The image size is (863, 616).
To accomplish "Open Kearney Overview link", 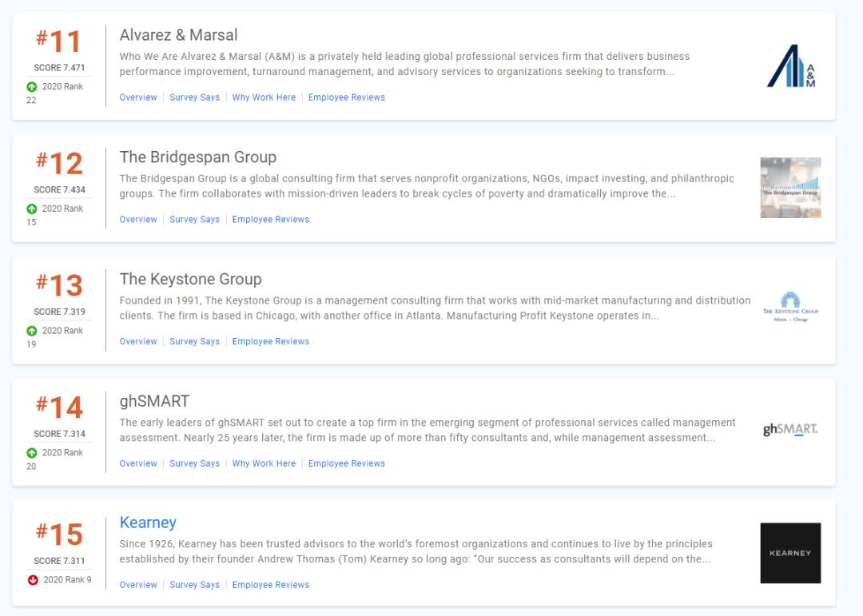I will (x=138, y=585).
